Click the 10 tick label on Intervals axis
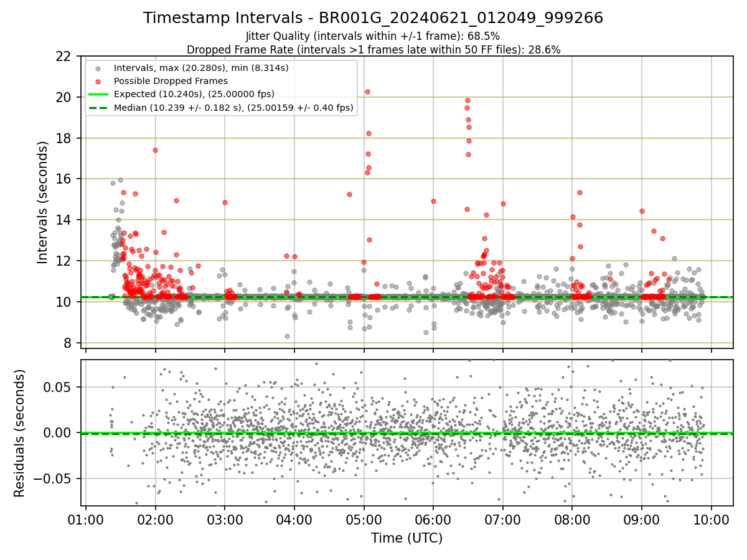 point(65,302)
